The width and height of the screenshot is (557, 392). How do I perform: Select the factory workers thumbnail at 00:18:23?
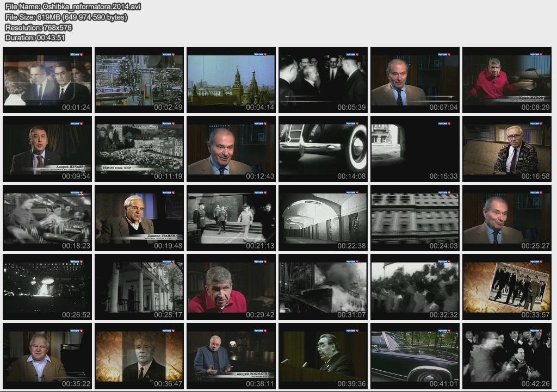coord(47,218)
